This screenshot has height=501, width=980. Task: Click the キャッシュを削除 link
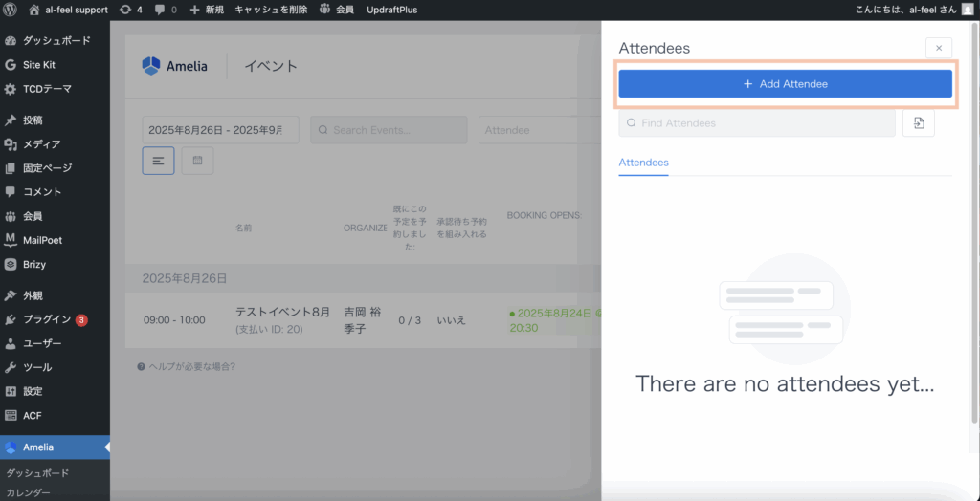[x=271, y=10]
